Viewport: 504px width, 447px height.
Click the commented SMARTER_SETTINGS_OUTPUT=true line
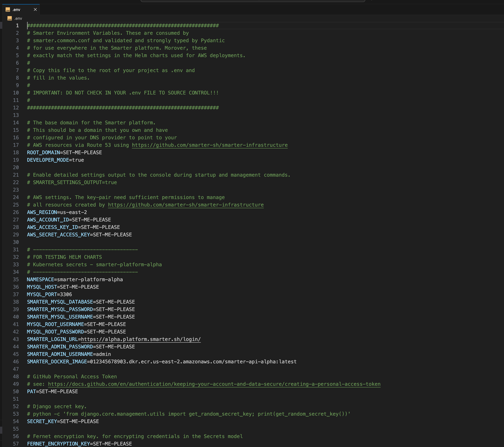pyautogui.click(x=72, y=183)
